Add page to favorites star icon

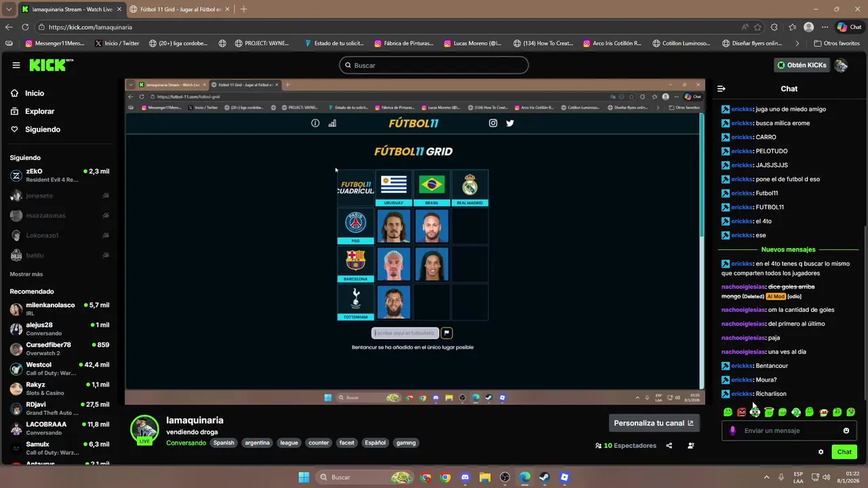pyautogui.click(x=757, y=27)
